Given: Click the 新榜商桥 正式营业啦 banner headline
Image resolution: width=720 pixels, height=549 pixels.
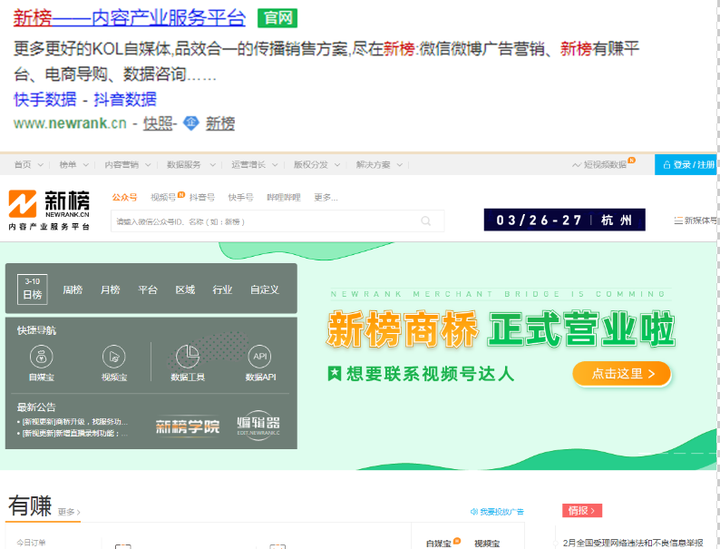Looking at the screenshot, I should pos(501,329).
